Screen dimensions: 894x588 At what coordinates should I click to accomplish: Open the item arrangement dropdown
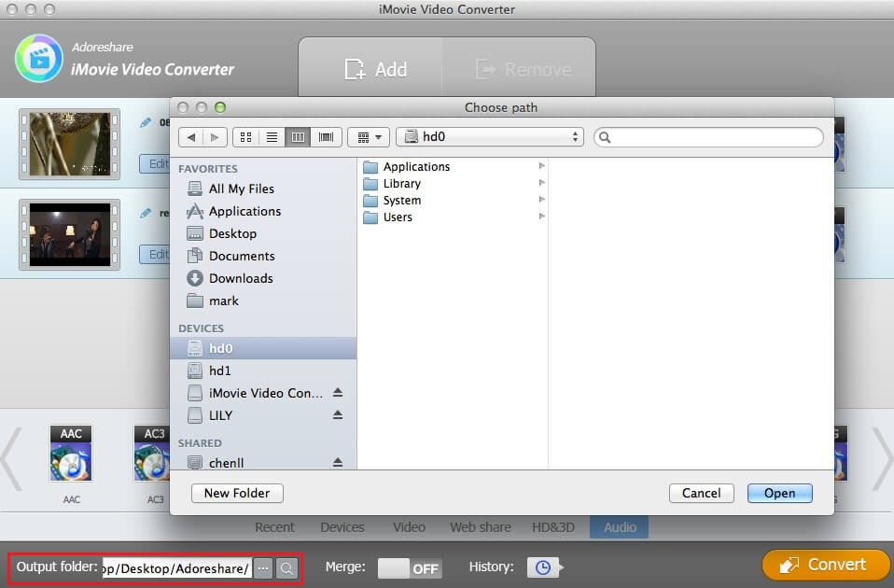coord(369,137)
